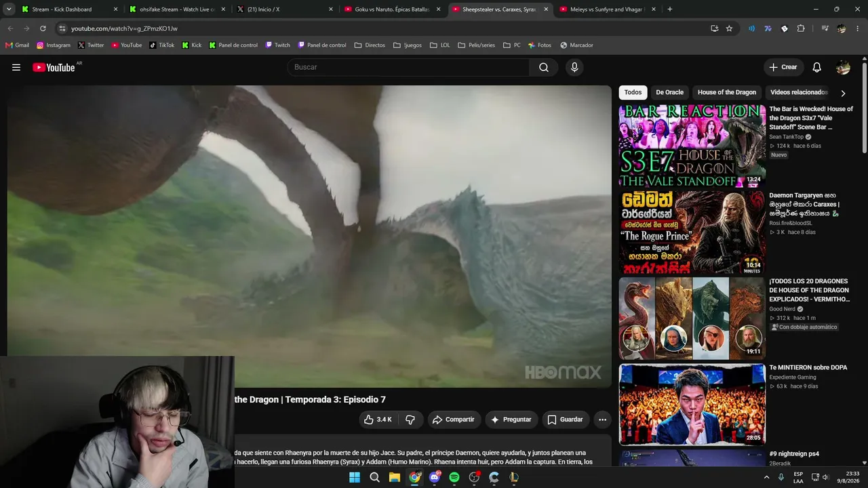Open the Twitter bookmark link
This screenshot has height=488, width=868.
[91, 45]
